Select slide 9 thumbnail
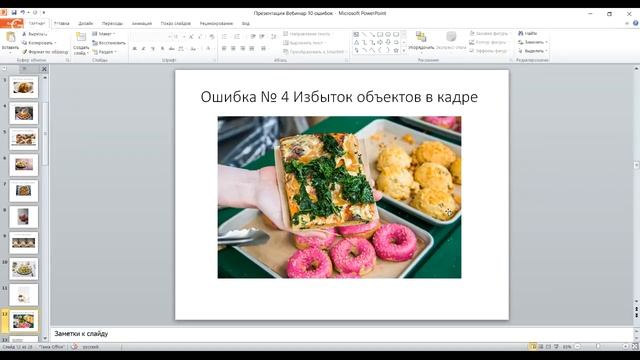 [x=24, y=243]
